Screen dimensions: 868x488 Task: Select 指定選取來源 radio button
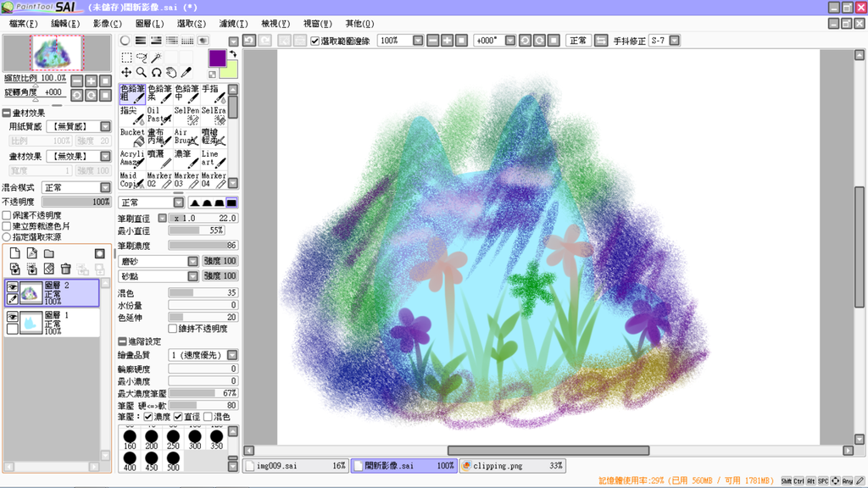pyautogui.click(x=7, y=237)
